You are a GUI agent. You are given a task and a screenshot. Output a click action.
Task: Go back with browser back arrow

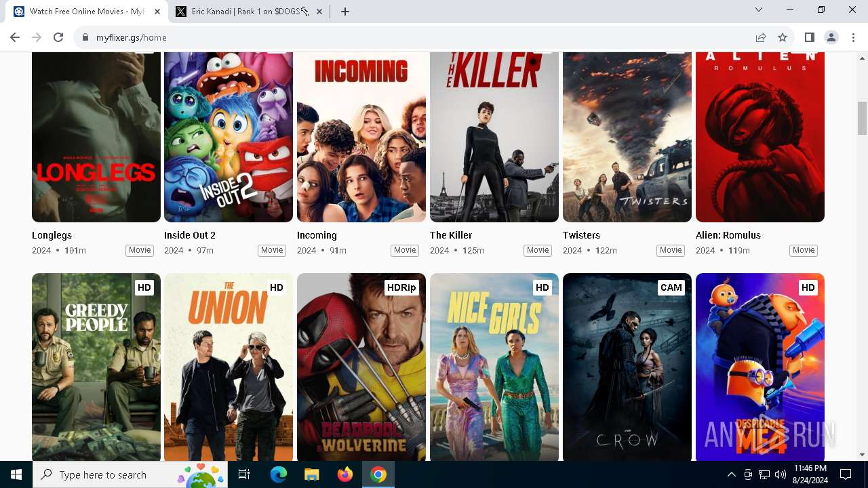coord(15,37)
